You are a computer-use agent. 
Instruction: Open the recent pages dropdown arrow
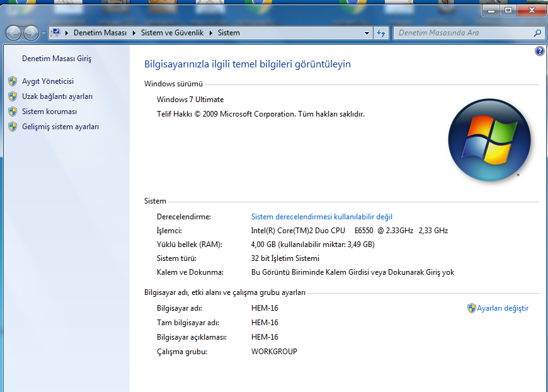click(43, 33)
